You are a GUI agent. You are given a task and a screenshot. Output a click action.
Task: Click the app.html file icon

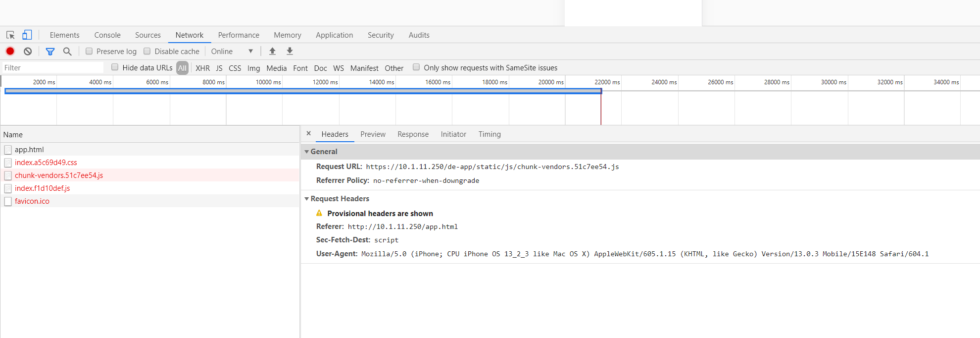[8, 150]
